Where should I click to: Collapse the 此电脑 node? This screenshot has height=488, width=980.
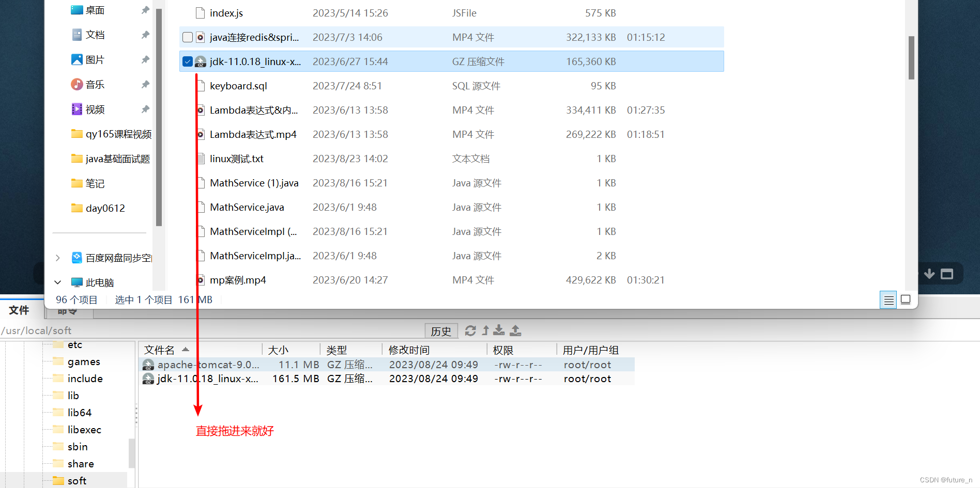pos(58,282)
